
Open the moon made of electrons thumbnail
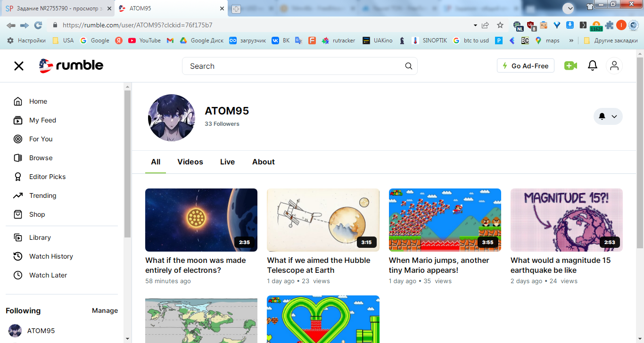click(x=201, y=220)
